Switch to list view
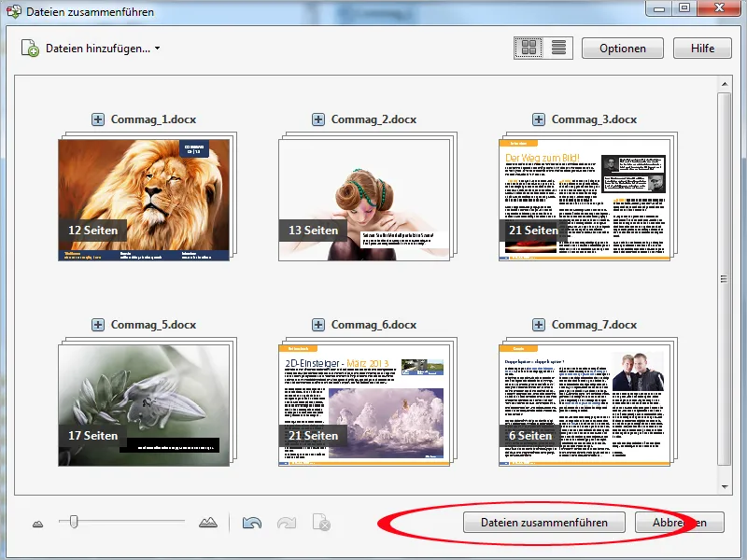Image resolution: width=747 pixels, height=560 pixels. click(558, 48)
